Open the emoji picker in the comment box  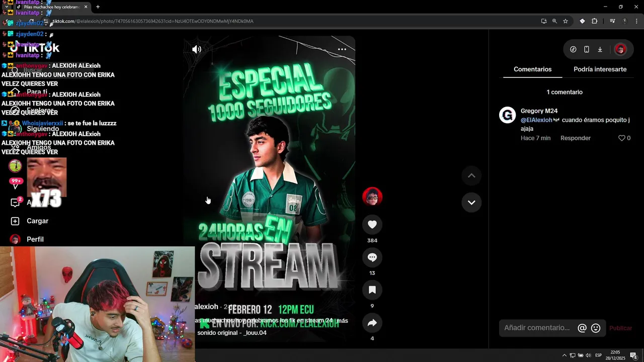596,328
